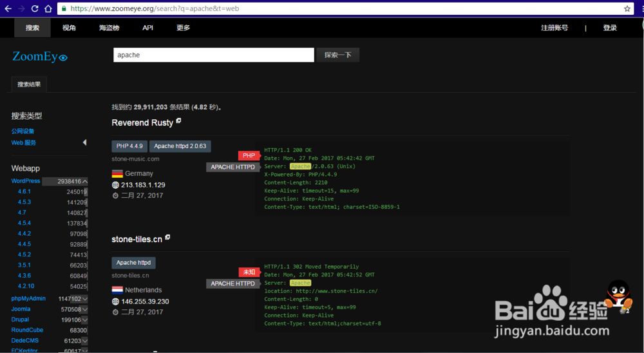Click the QQ penguin mascot icon
Screen dimensions: 644x353
coord(618,296)
